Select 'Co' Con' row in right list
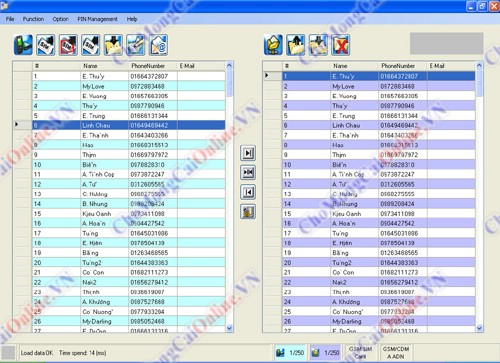Viewport: 500px width, 363px height. coord(379,272)
